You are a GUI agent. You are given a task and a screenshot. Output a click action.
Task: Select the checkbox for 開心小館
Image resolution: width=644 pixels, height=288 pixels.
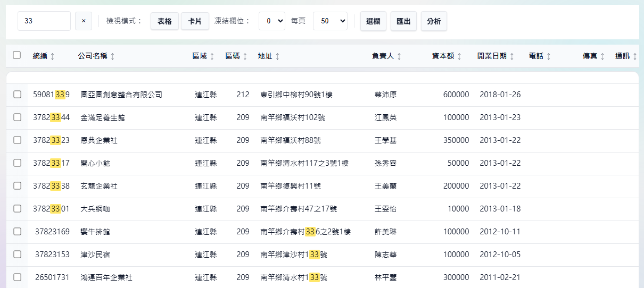[17, 163]
